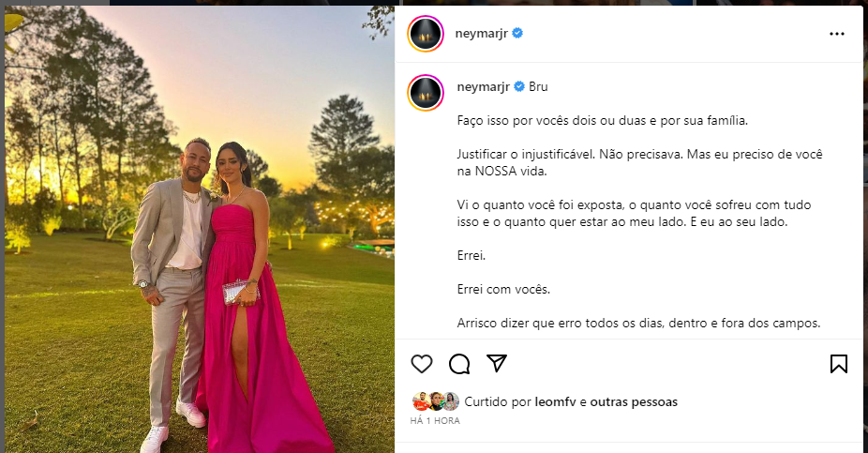868x453 pixels.
Task: Click the NOSSA vida caption line
Action: 502,171
